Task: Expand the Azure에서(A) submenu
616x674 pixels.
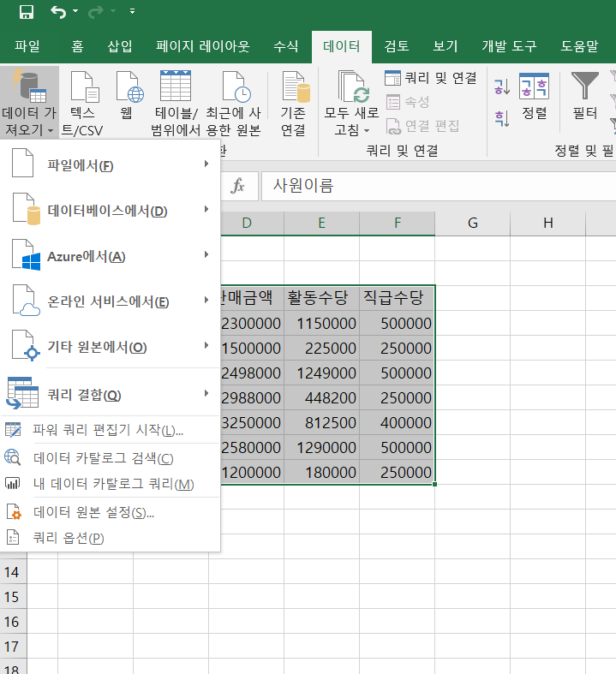Action: click(x=110, y=256)
